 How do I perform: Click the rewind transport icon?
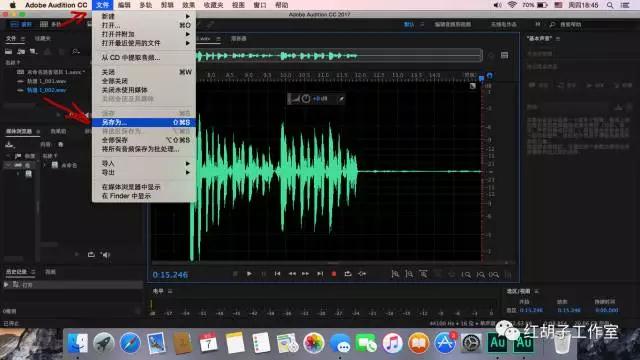(292, 274)
